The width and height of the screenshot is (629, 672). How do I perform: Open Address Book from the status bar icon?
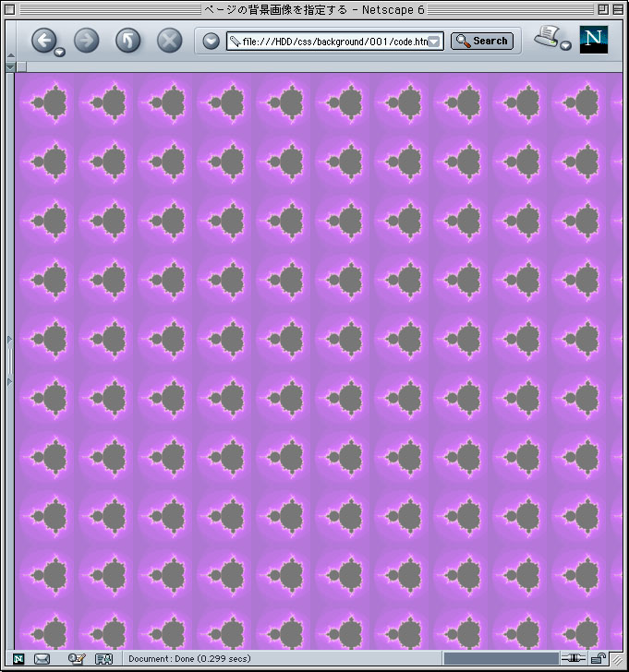point(103,659)
